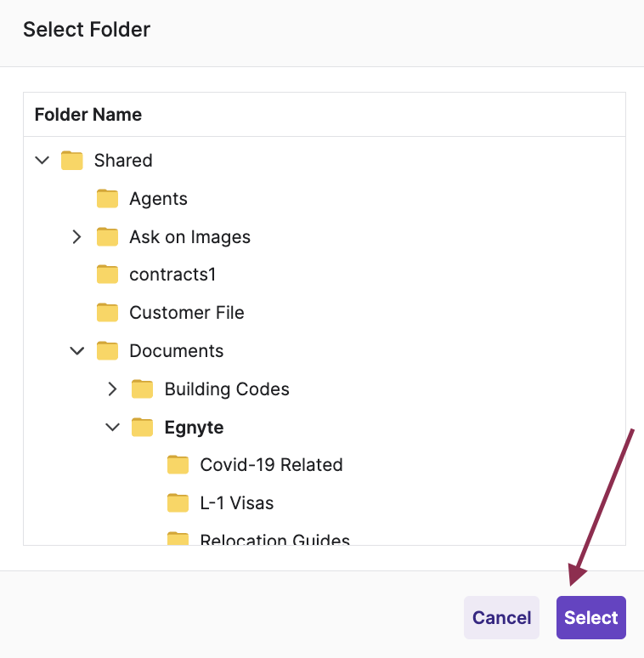Viewport: 644px width, 658px height.
Task: Click the Building Codes folder icon
Action: [143, 389]
